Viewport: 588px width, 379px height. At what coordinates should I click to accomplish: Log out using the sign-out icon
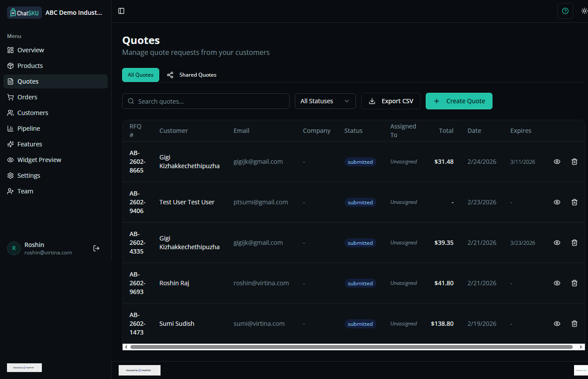96,248
